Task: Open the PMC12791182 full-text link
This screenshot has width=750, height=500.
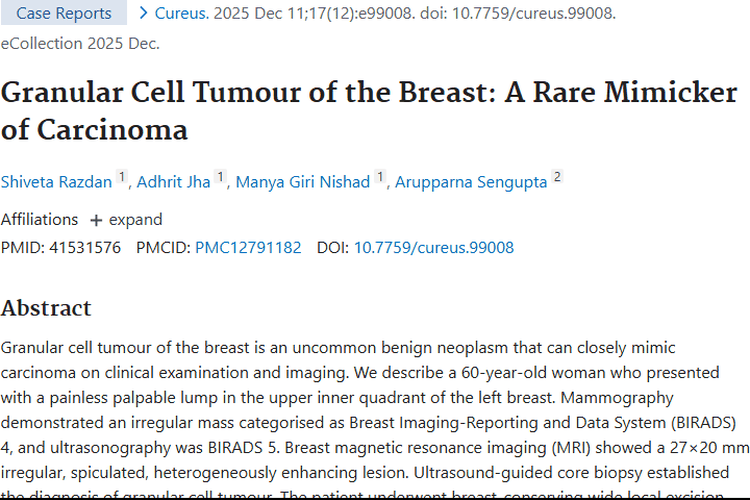Action: [248, 247]
